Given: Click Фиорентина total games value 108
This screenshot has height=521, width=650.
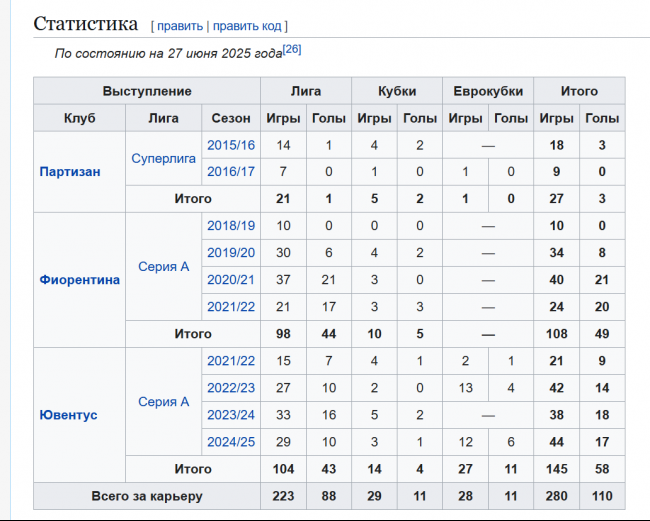Looking at the screenshot, I should pos(556,334).
